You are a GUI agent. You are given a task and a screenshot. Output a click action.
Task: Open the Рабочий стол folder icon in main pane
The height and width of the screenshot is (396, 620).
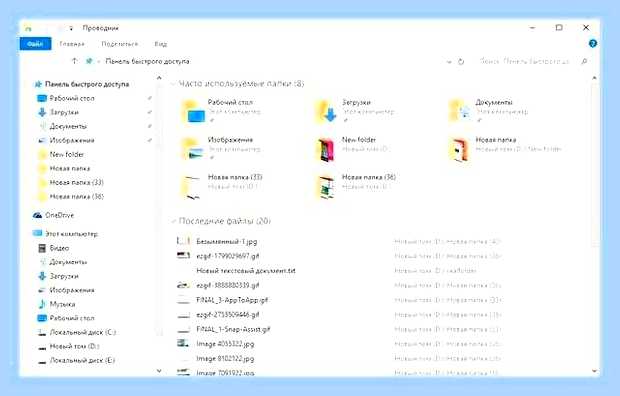(x=193, y=112)
